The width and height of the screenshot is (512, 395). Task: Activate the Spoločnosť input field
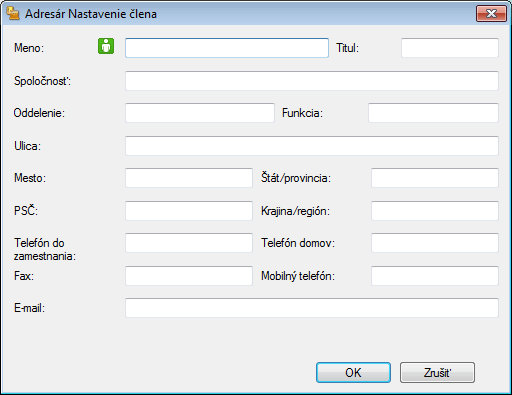(312, 81)
